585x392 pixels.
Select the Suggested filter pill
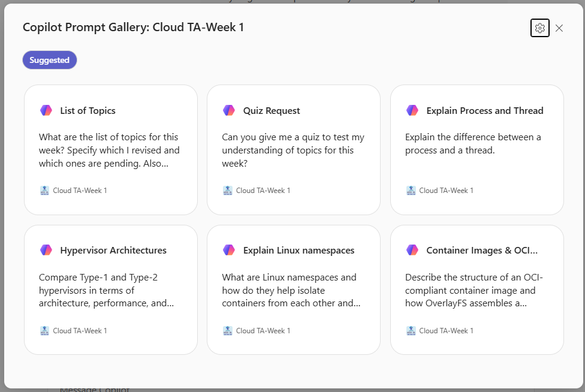click(x=50, y=60)
